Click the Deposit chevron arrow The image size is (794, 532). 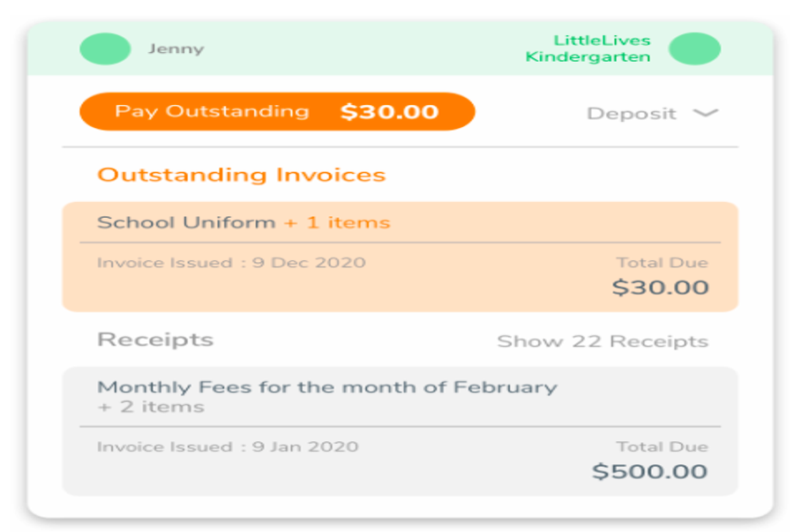tap(706, 113)
